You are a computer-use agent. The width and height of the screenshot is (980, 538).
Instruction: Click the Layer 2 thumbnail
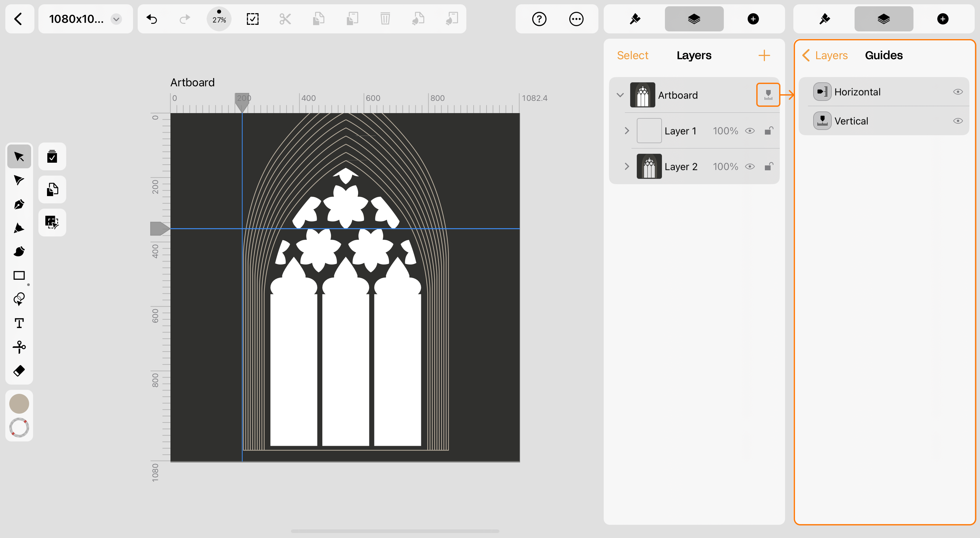pyautogui.click(x=649, y=167)
